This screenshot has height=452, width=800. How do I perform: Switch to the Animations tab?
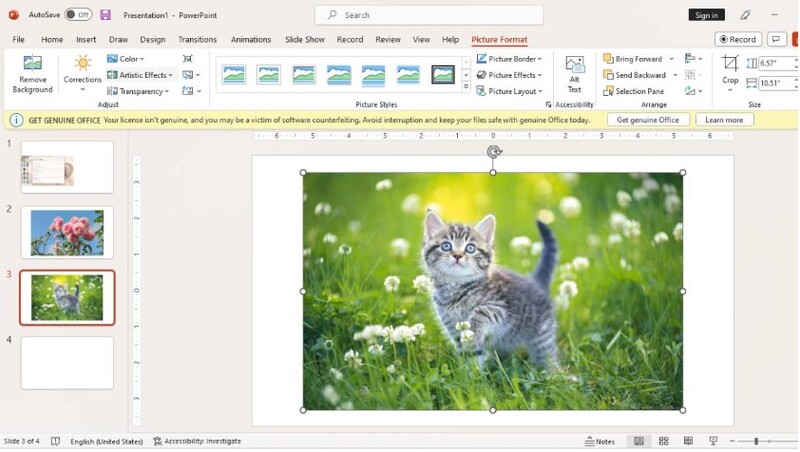tap(251, 39)
